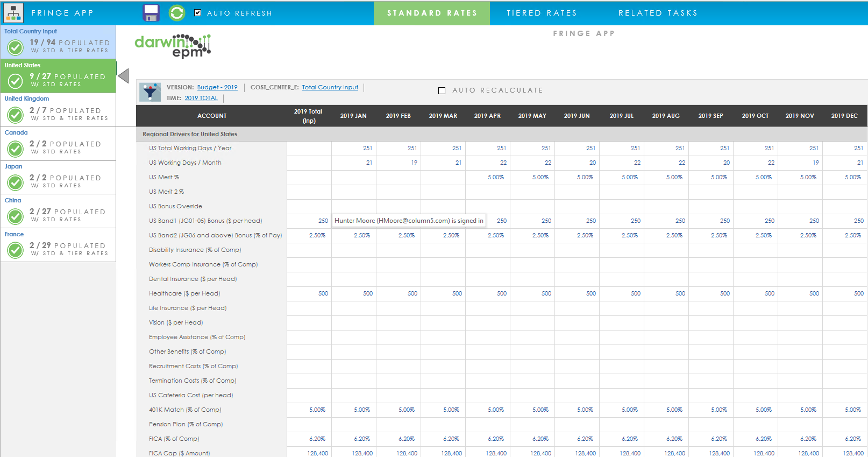Select the US Band1 Bonus total input cell

point(309,221)
